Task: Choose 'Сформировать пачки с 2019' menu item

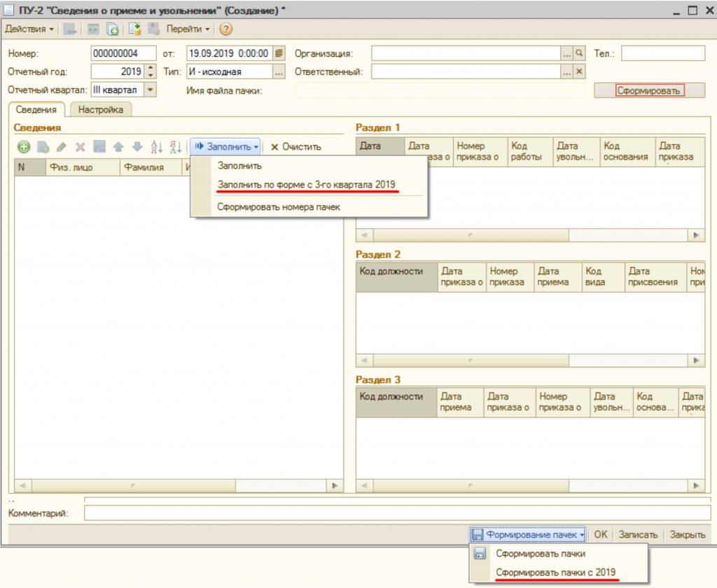Action: coord(556,573)
